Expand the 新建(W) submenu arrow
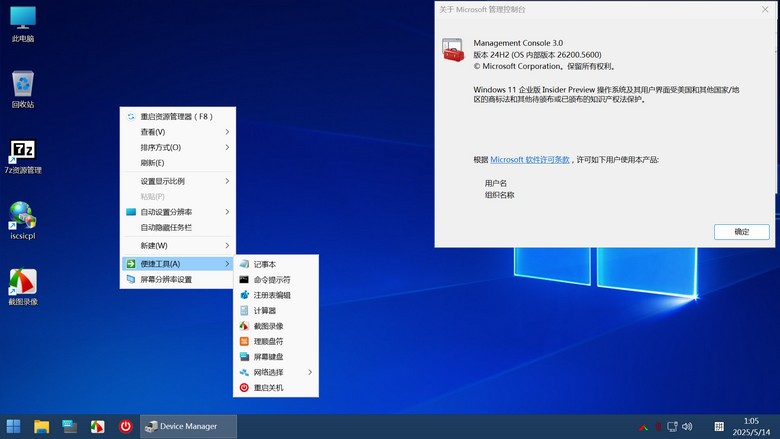Viewport: 780px width, 439px height. pos(227,246)
